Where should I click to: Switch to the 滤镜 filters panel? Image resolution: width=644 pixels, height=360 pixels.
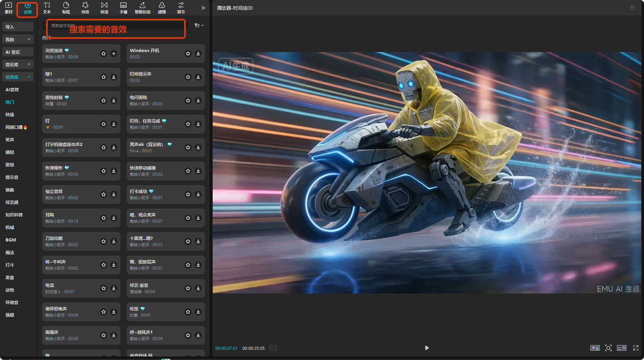(x=161, y=8)
